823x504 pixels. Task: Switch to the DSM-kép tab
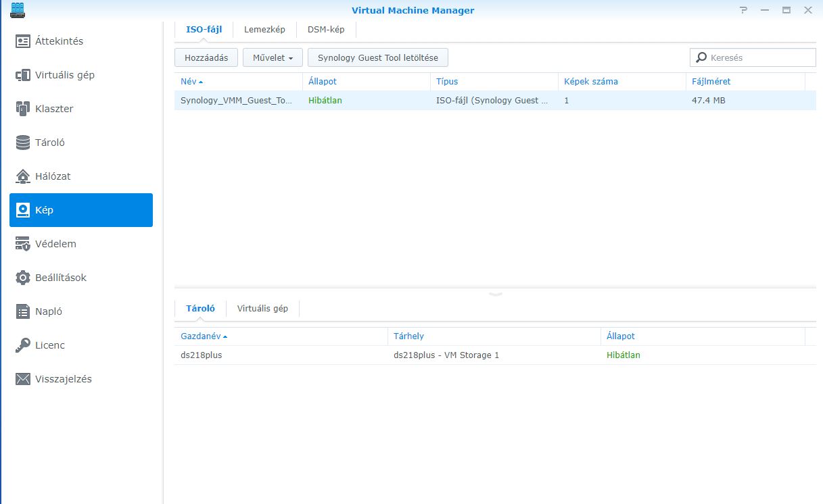pyautogui.click(x=325, y=30)
